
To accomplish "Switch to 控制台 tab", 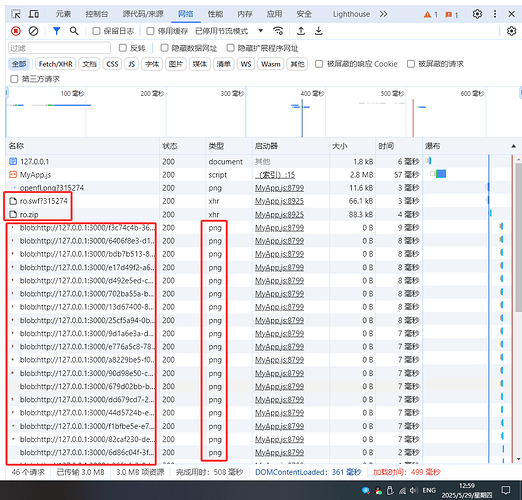I will [97, 14].
